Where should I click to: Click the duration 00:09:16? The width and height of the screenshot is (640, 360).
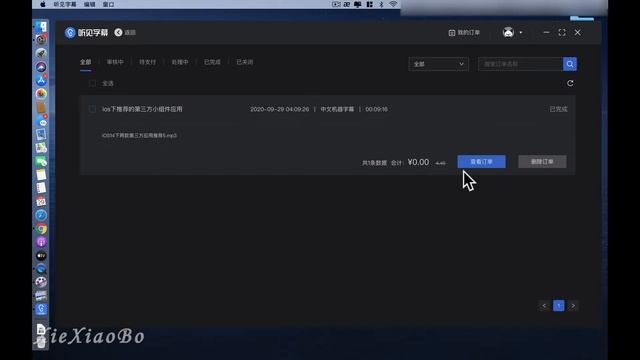tap(376, 109)
